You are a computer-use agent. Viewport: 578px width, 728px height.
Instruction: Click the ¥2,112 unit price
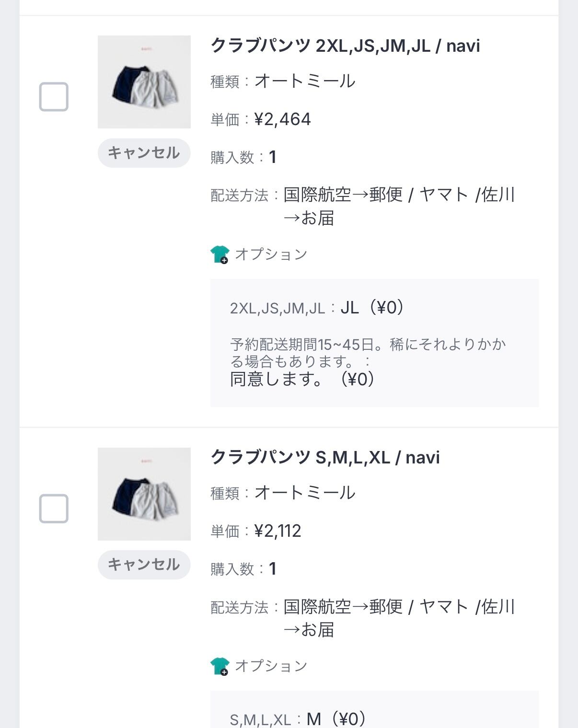pos(277,531)
